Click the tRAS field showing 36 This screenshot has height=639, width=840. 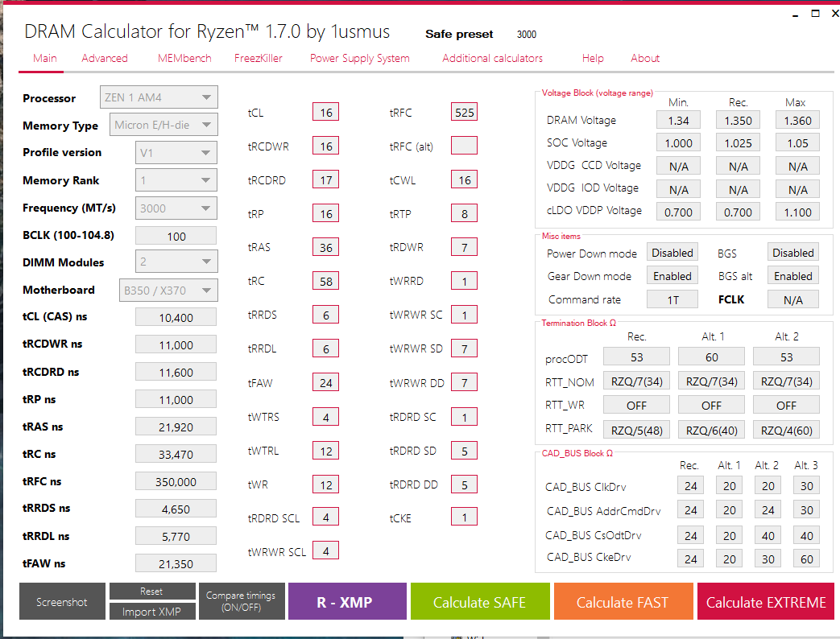pos(325,247)
